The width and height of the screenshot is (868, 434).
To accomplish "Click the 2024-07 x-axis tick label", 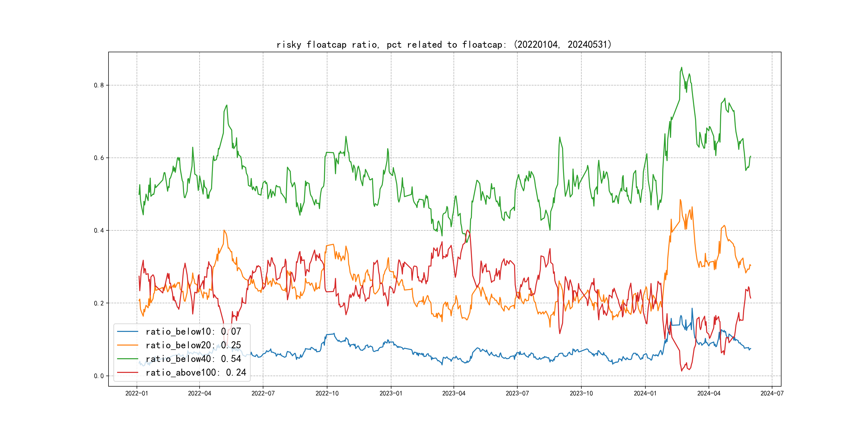I will pyautogui.click(x=772, y=393).
